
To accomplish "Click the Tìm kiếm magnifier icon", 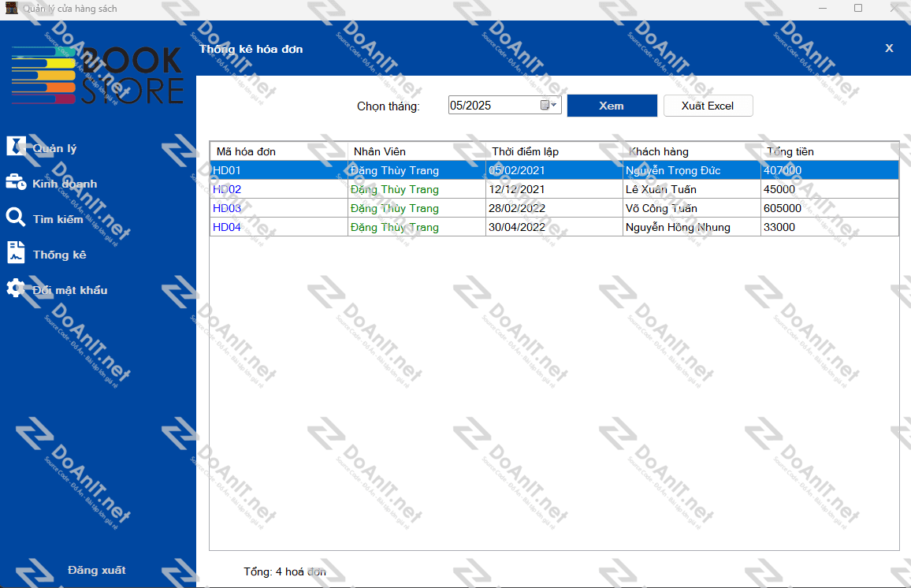I will click(x=16, y=218).
